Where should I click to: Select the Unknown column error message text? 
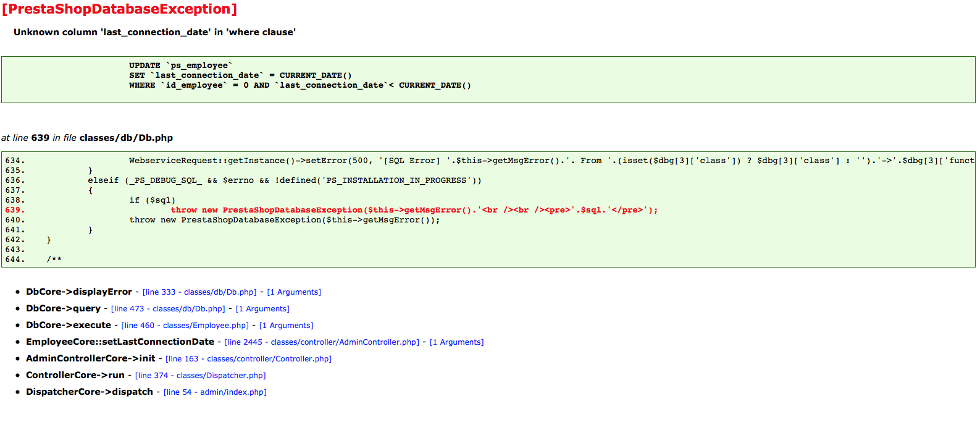pos(155,32)
